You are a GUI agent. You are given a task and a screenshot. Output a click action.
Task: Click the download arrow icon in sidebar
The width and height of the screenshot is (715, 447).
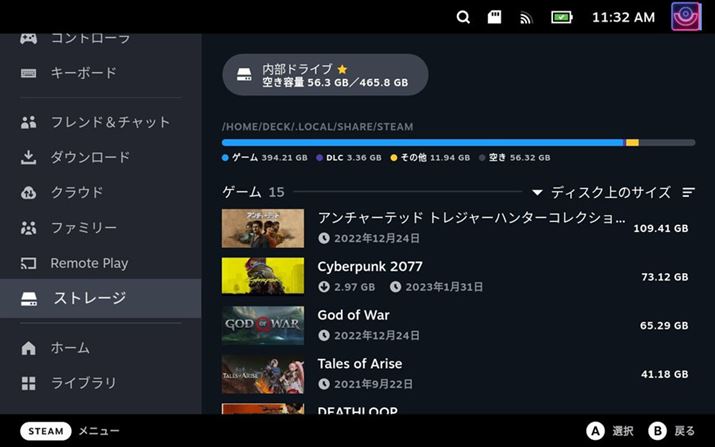[28, 157]
